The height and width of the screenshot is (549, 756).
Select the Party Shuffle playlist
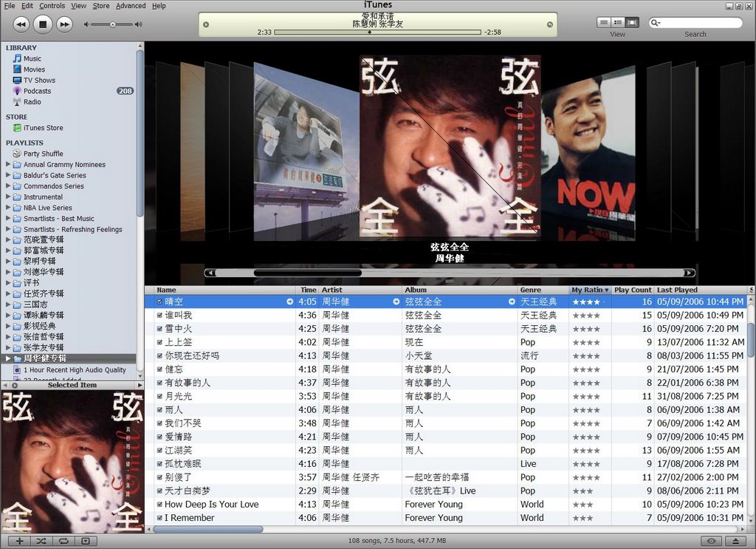[44, 154]
